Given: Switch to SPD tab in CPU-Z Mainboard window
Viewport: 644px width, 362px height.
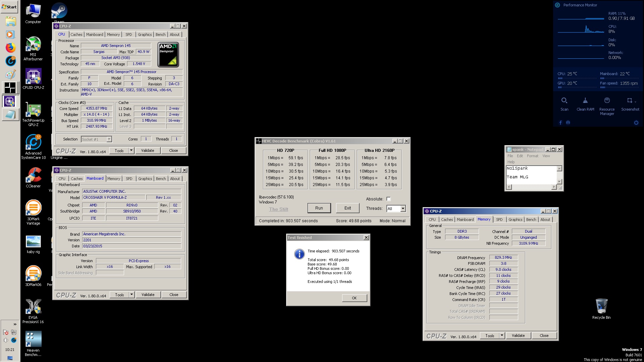Looking at the screenshot, I should click(x=129, y=179).
